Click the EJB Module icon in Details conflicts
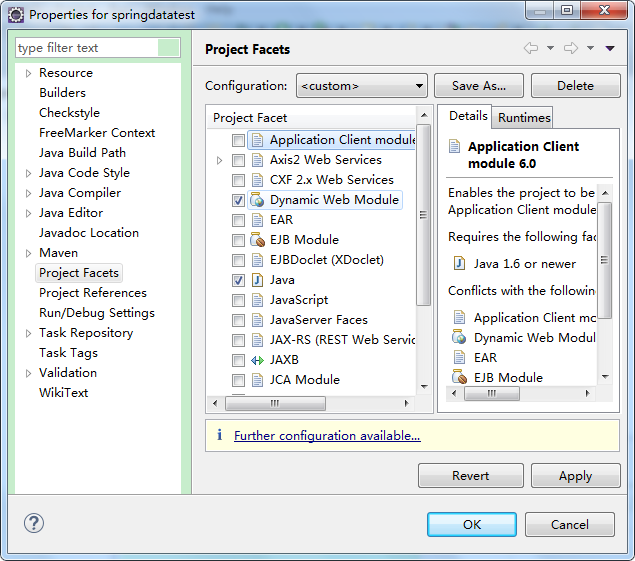635x561 pixels. pos(459,377)
